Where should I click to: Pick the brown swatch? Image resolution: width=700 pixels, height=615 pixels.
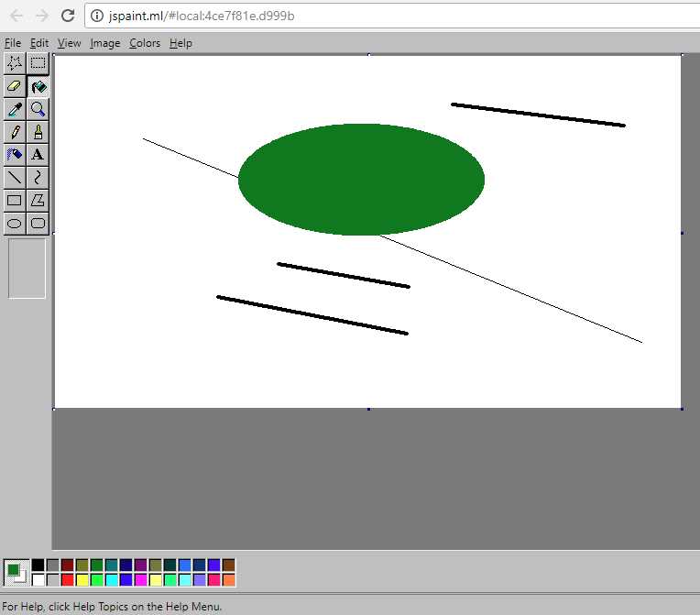pyautogui.click(x=228, y=565)
